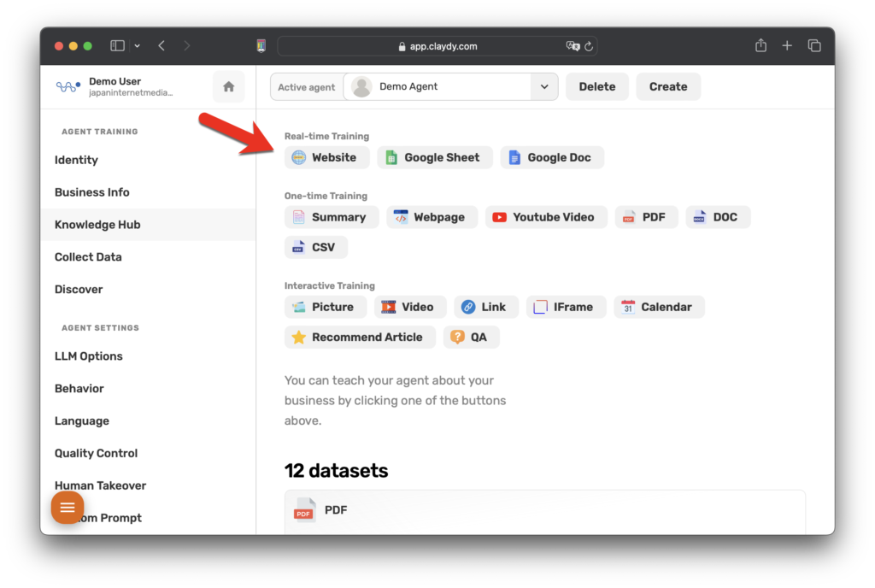Select the Recommend Article option
Screen dimensions: 875x588
(x=359, y=337)
